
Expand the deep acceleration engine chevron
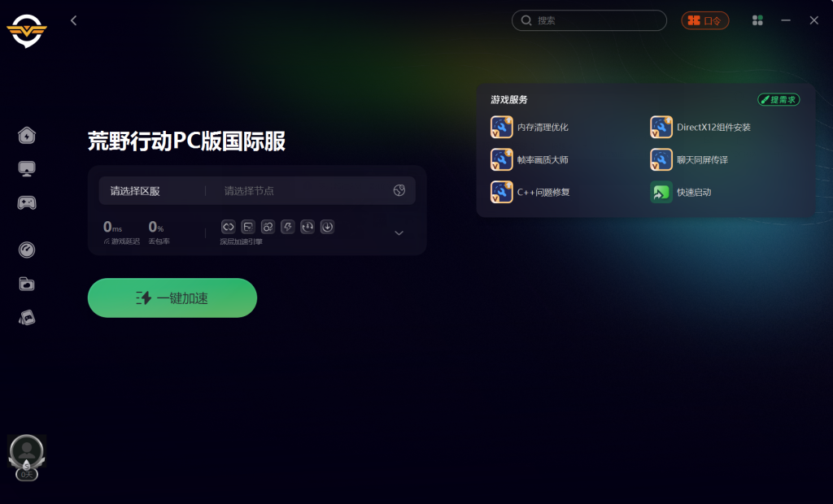pos(399,233)
